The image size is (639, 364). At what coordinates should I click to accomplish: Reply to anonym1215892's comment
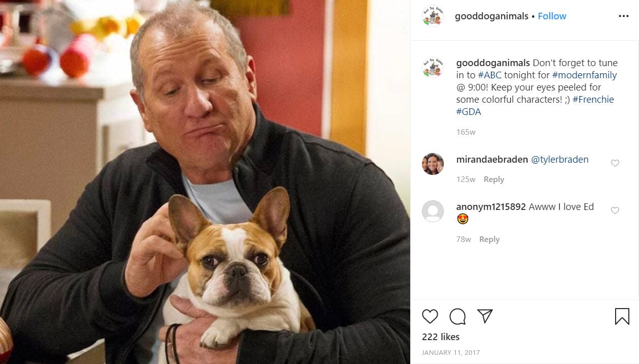[490, 239]
